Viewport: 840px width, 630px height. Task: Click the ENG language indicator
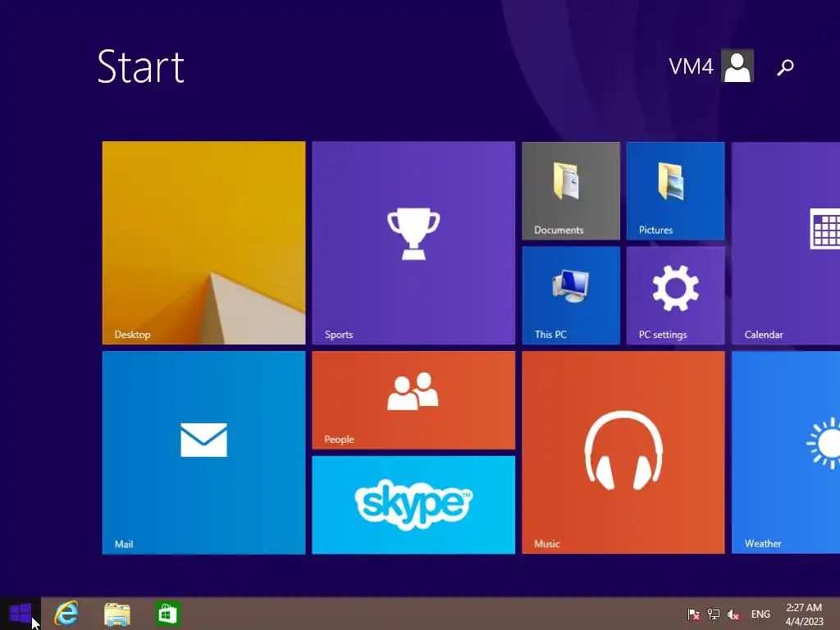(760, 614)
